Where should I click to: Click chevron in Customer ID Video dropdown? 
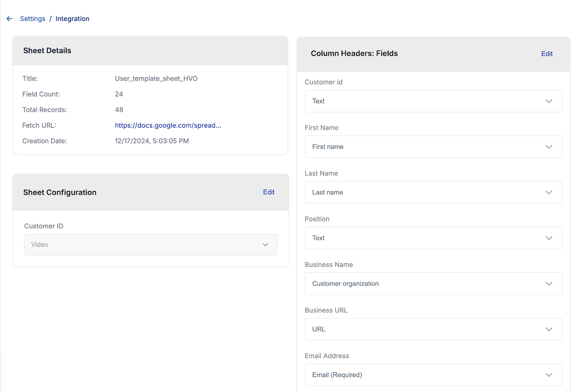click(x=265, y=245)
